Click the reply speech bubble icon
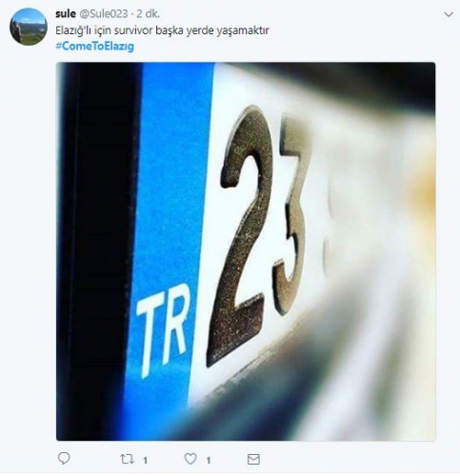The width and height of the screenshot is (460, 476). [64, 459]
